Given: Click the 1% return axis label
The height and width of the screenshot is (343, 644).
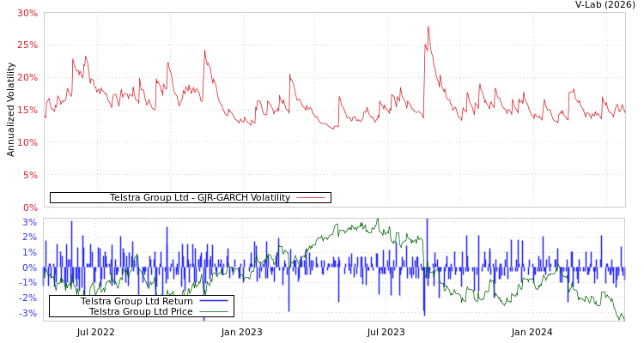Looking at the screenshot, I should pyautogui.click(x=30, y=252).
